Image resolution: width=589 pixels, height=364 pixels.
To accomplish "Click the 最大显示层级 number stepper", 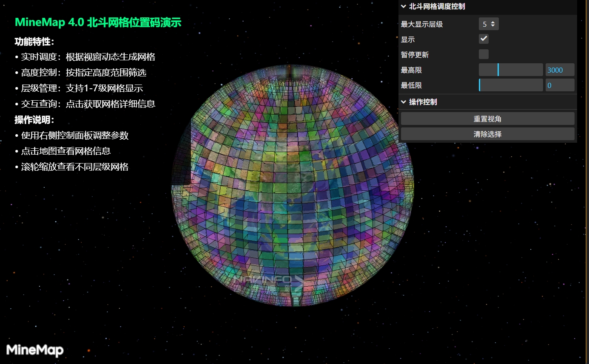I will pyautogui.click(x=489, y=24).
